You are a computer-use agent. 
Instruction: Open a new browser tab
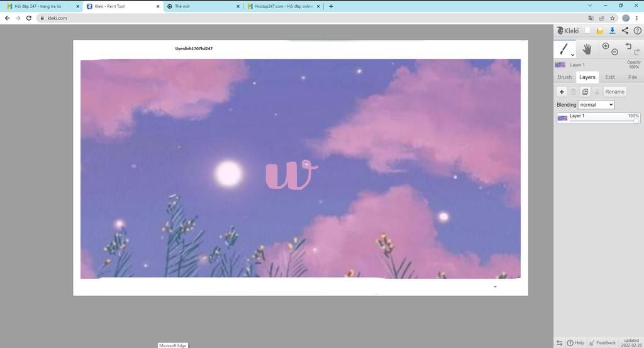331,6
